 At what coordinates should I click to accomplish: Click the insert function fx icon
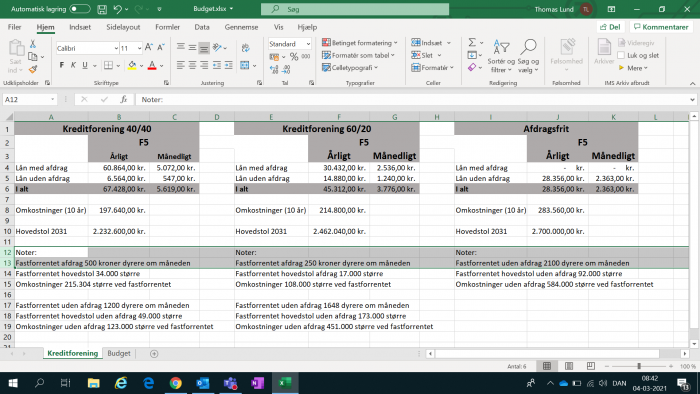(124, 100)
